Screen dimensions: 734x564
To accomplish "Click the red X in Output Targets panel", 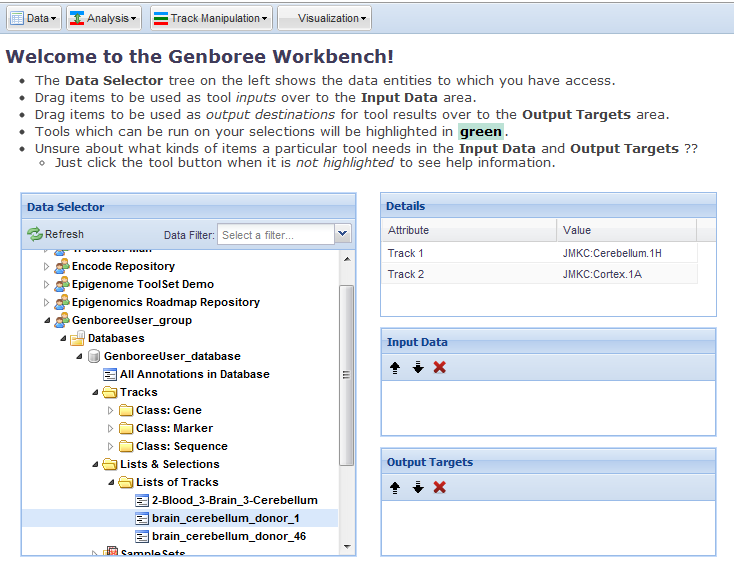I will (439, 487).
